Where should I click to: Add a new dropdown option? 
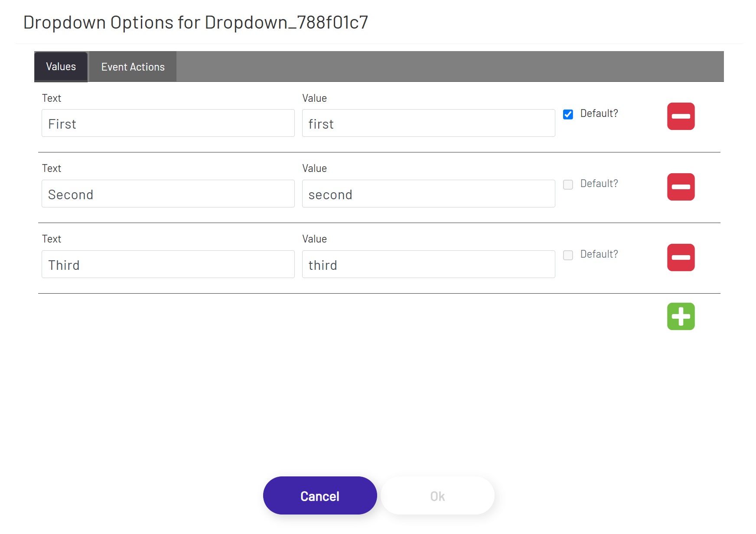[x=681, y=316]
